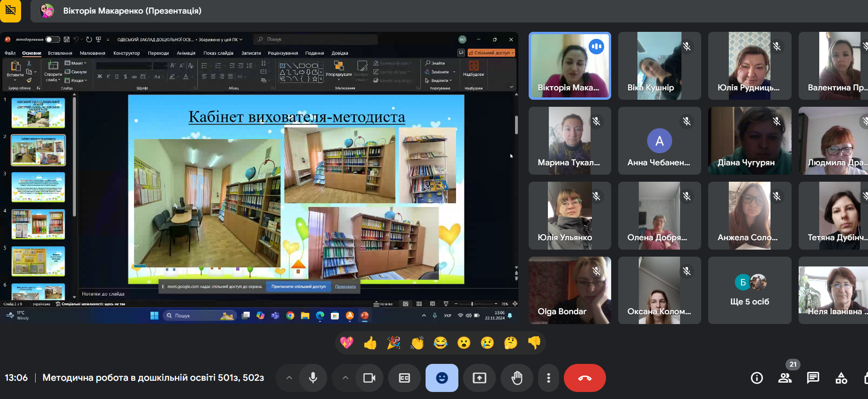Screen dimensions: 868x399
Task: Send the clapping hands reaction
Action: (417, 343)
